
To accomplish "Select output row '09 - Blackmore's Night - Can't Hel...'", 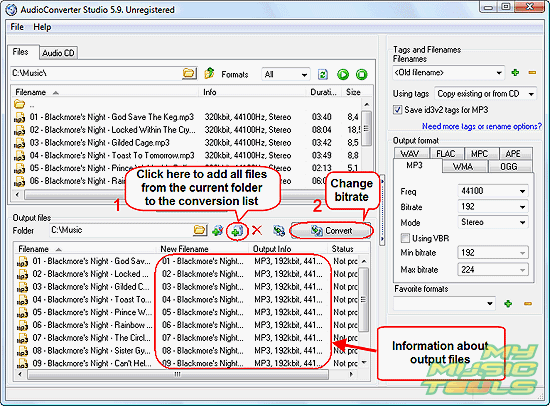I will tap(92, 363).
